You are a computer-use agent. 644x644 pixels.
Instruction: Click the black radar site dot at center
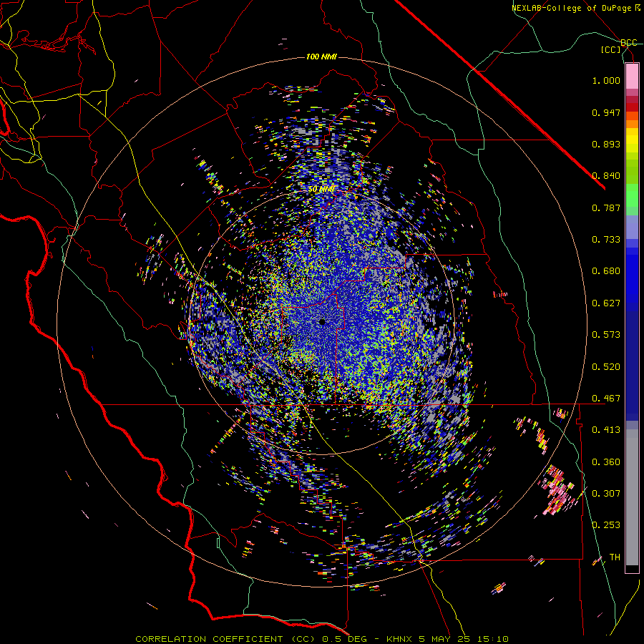point(323,322)
